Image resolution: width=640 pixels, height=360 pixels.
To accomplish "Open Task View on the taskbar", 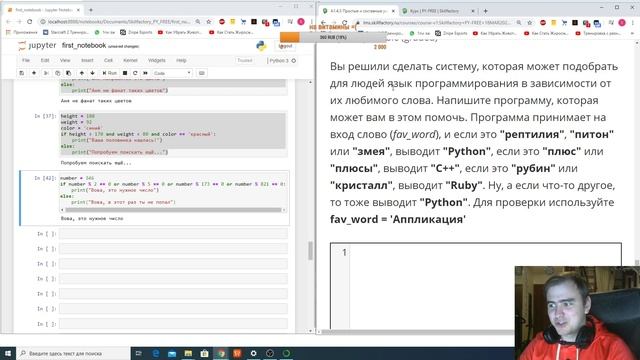I will pyautogui.click(x=139, y=353).
